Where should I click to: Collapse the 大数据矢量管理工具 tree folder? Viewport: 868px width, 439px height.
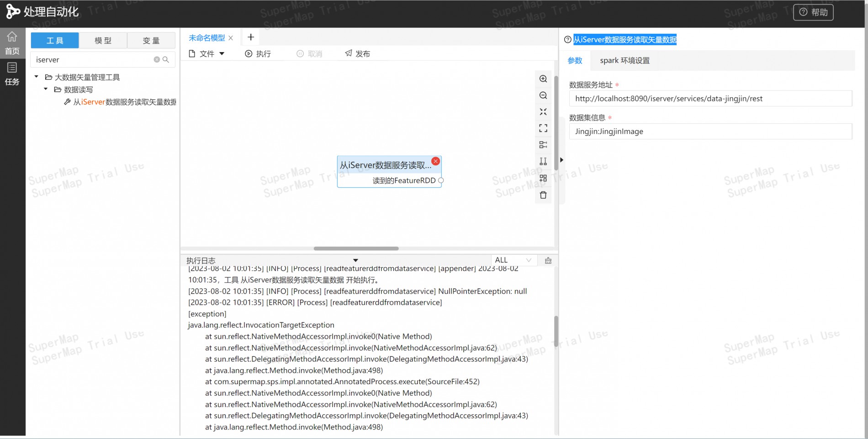[x=37, y=77]
